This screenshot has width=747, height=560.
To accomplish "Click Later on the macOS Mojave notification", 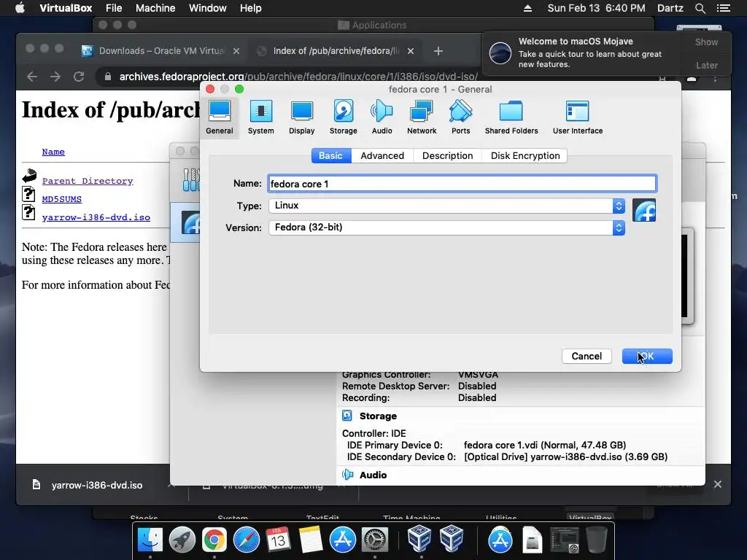I will coord(706,65).
